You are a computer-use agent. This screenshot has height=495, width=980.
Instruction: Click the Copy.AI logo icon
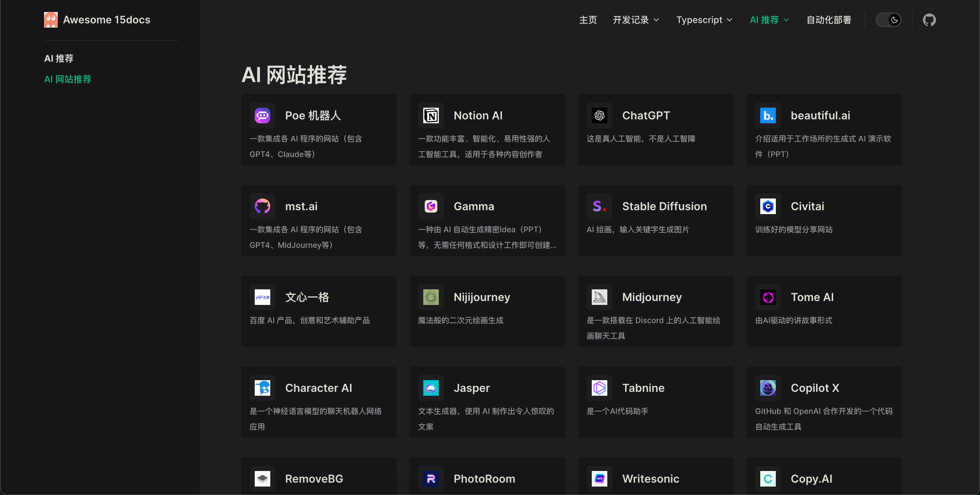(768, 479)
